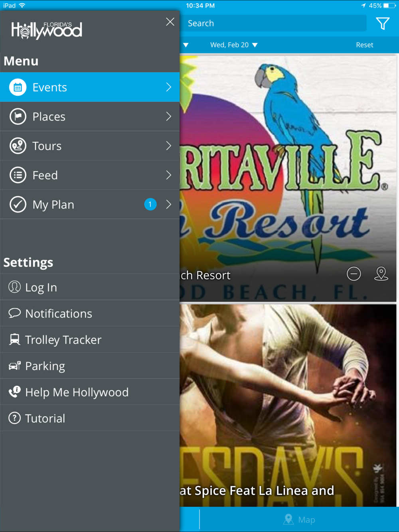Open the dancing couple event image

pos(288,406)
